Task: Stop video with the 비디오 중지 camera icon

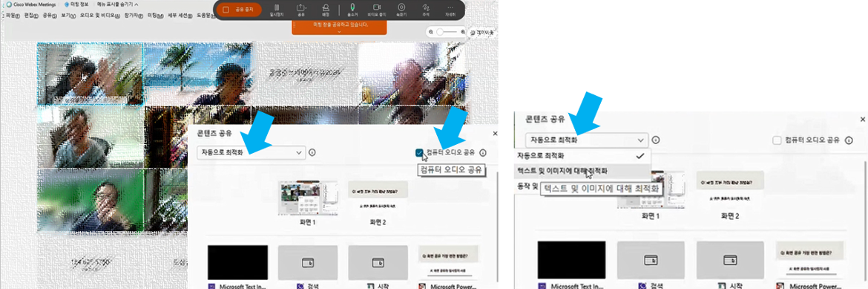Action: click(x=376, y=10)
